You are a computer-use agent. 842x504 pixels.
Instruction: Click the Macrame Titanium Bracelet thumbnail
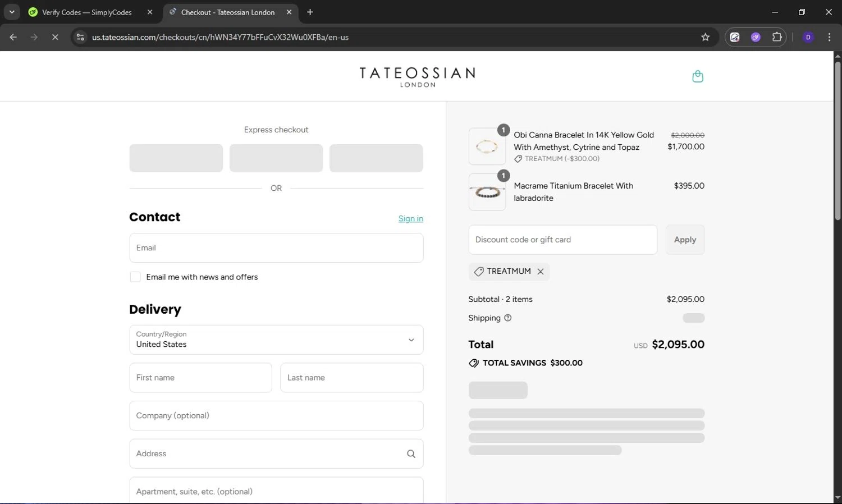pos(487,192)
